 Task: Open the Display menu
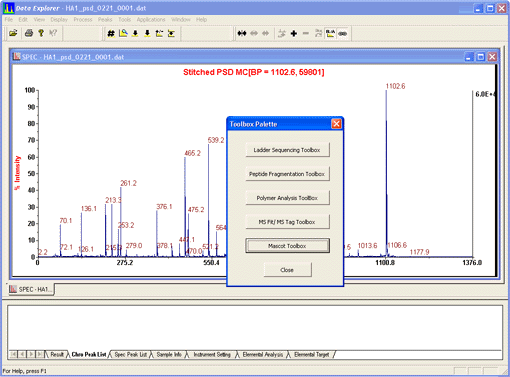click(59, 20)
